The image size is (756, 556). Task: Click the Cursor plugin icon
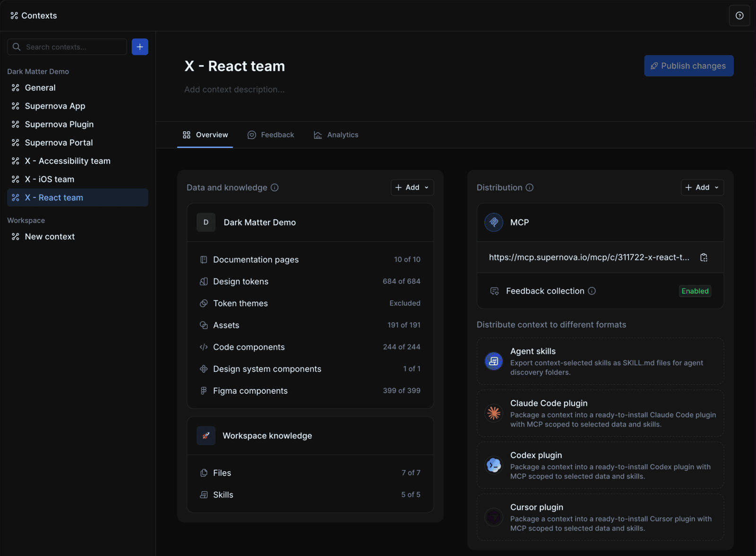(x=494, y=517)
